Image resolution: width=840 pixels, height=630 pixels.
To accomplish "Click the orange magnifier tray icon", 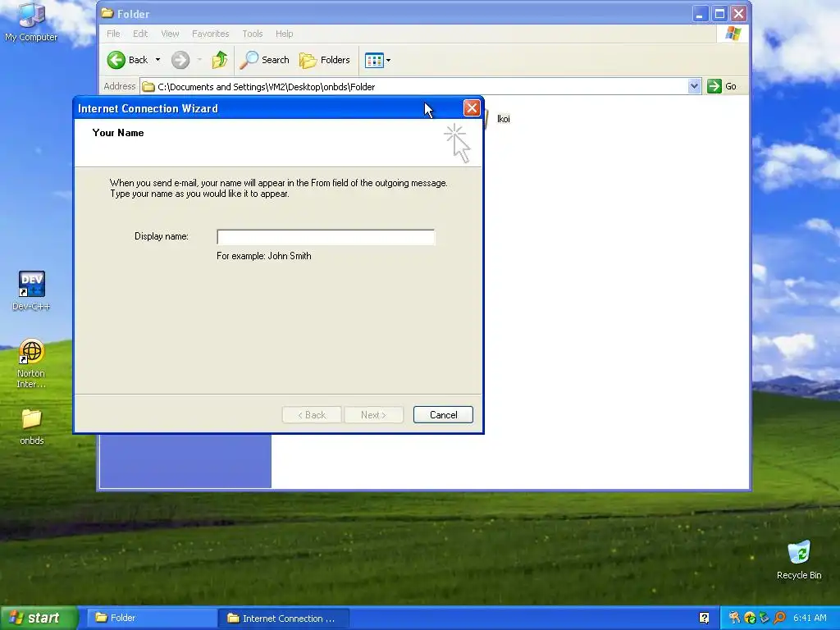I will coord(779,618).
